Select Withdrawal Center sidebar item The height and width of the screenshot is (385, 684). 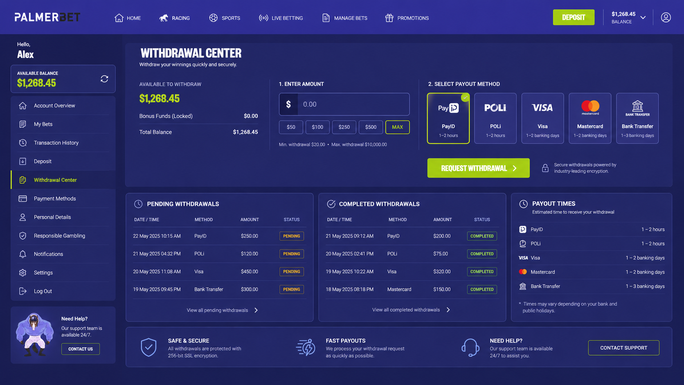click(x=63, y=180)
